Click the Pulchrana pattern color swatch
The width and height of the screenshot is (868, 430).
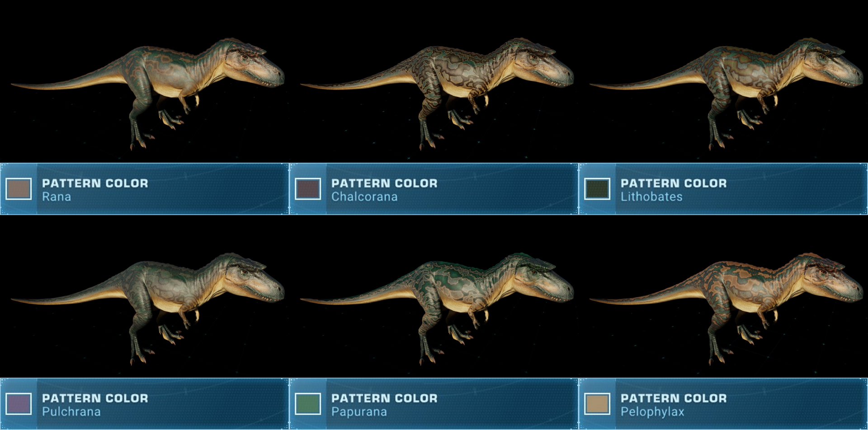[19, 404]
